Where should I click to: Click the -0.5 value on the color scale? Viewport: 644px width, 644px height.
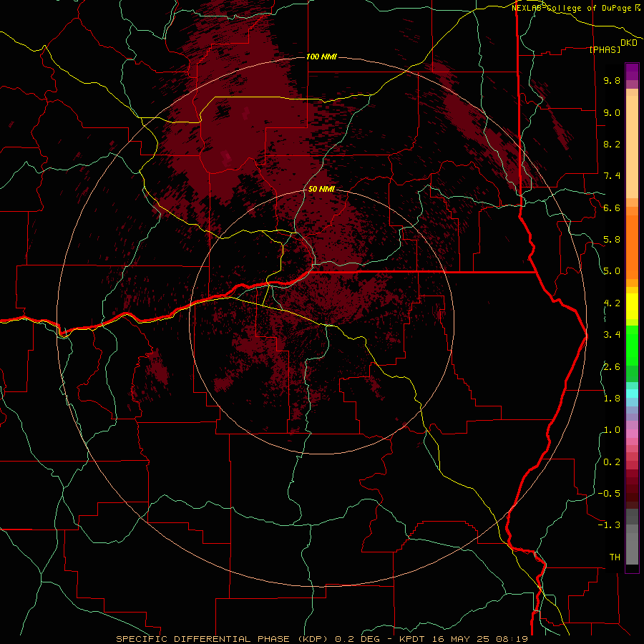[609, 494]
